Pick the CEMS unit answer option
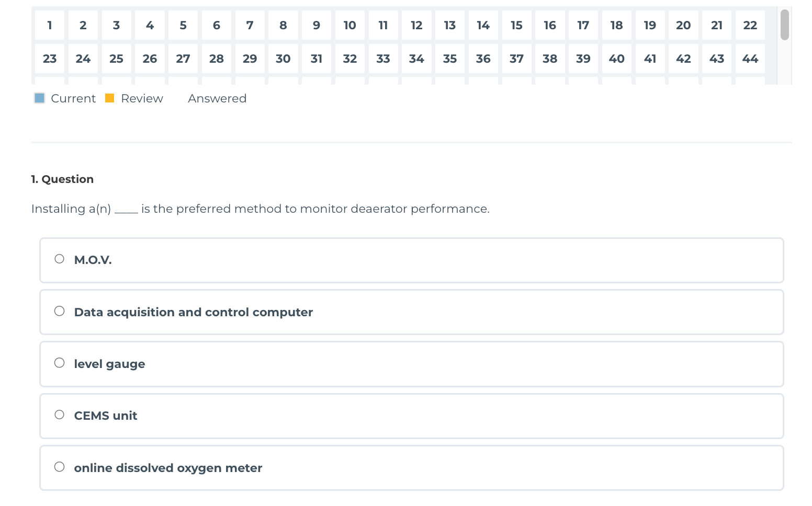Viewport: 812px width, 506px height. click(60, 415)
